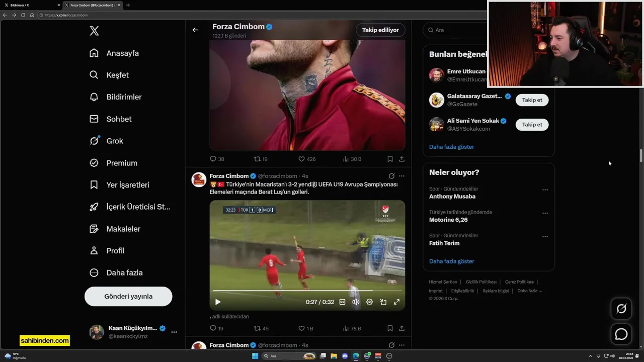Image resolution: width=644 pixels, height=362 pixels.
Task: Click the browser address bar URL
Action: [x=66, y=15]
